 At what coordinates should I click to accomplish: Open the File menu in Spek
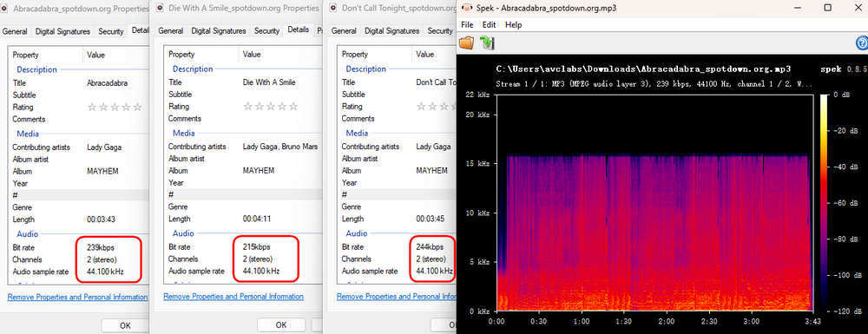click(467, 25)
